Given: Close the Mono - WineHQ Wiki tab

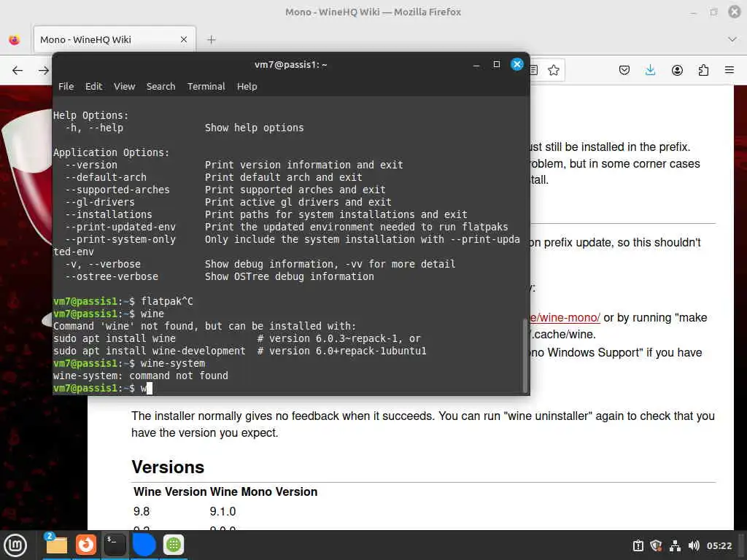Looking at the screenshot, I should 183,39.
